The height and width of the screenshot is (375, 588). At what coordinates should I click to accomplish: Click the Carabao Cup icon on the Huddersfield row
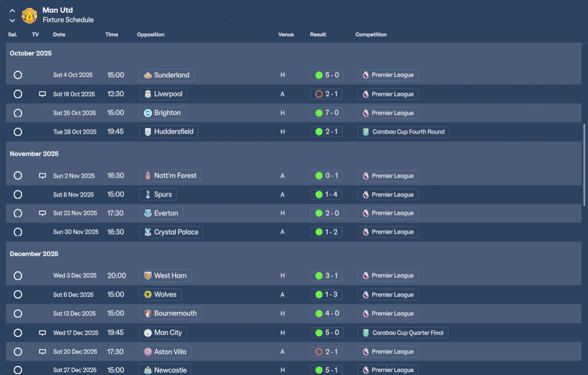pos(366,132)
